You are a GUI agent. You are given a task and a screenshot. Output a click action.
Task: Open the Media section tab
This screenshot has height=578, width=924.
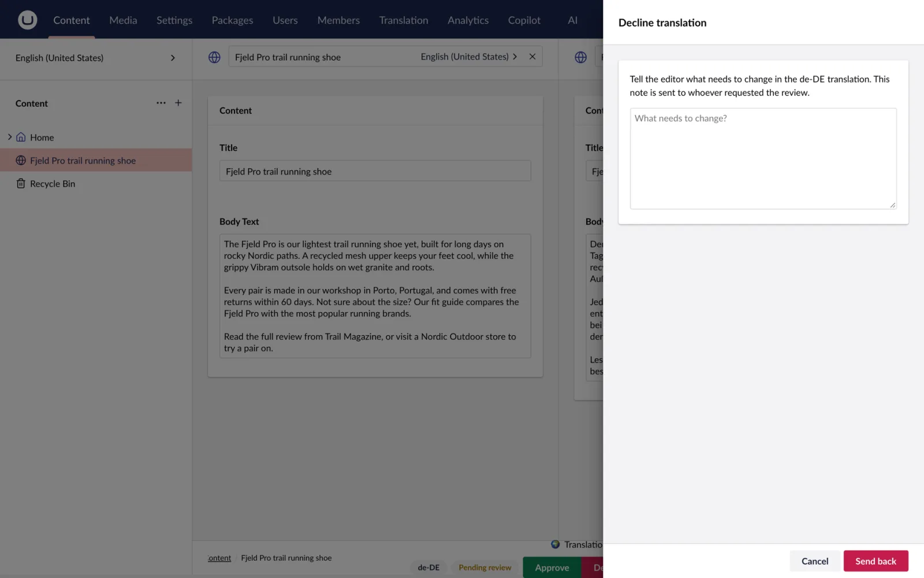click(123, 20)
